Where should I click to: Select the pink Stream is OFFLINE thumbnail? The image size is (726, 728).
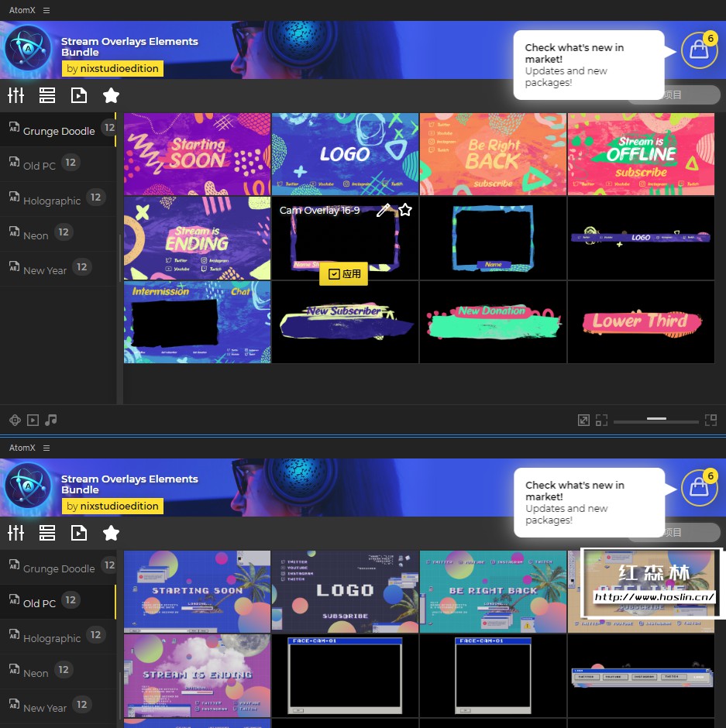pos(641,154)
